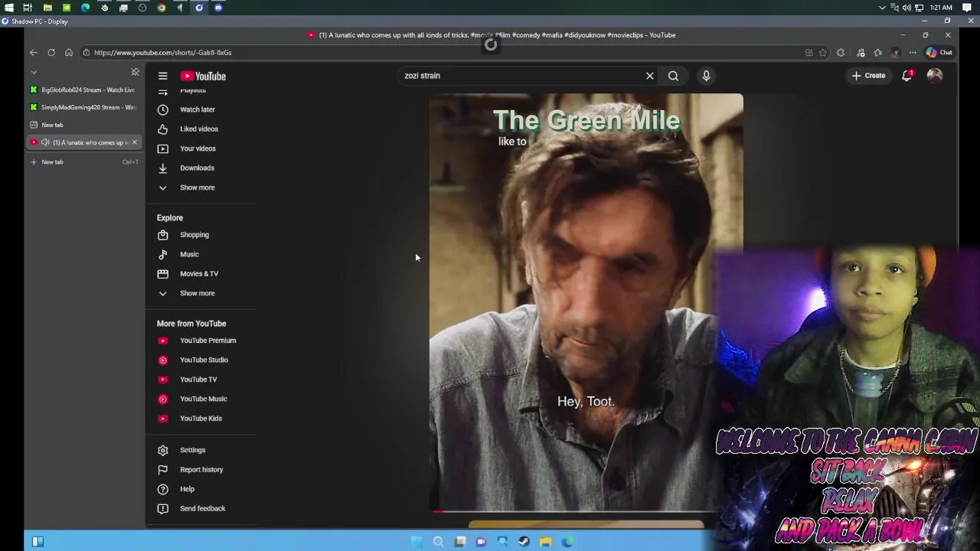Clear the 'zozi strain' search text
Screen dimensions: 980x551
coord(649,76)
